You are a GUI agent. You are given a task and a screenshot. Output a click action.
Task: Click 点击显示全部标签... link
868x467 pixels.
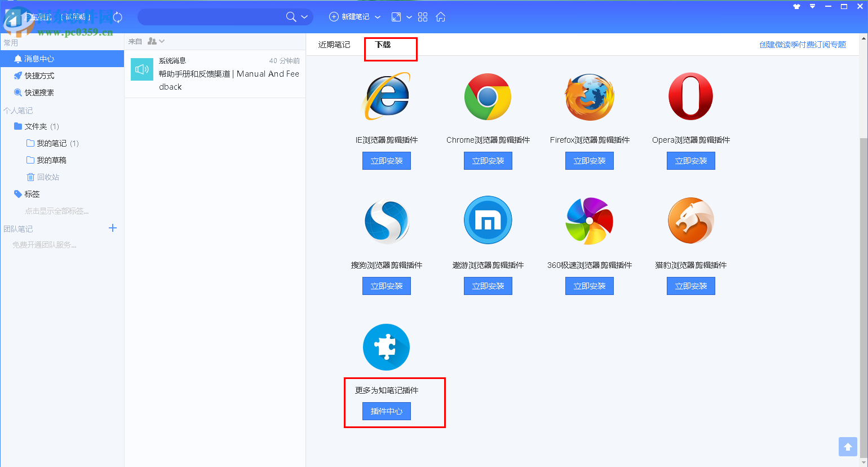56,211
